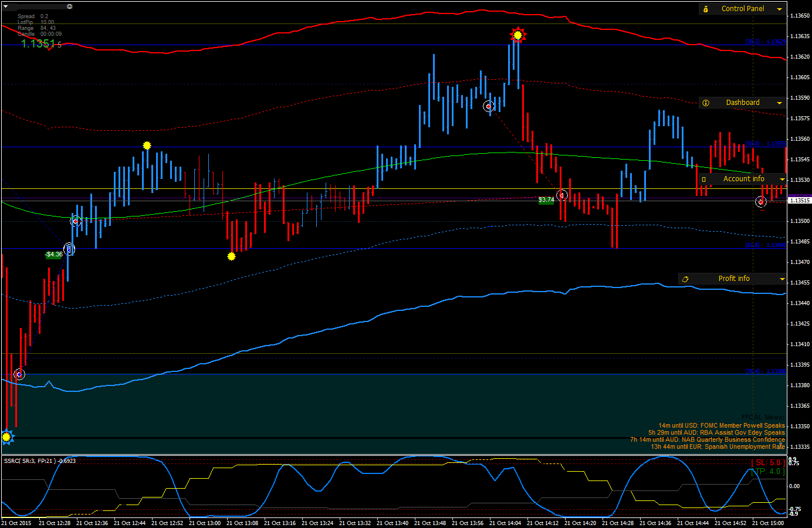The height and width of the screenshot is (528, 812).
Task: Click the SL: 5.0 label
Action: point(767,463)
